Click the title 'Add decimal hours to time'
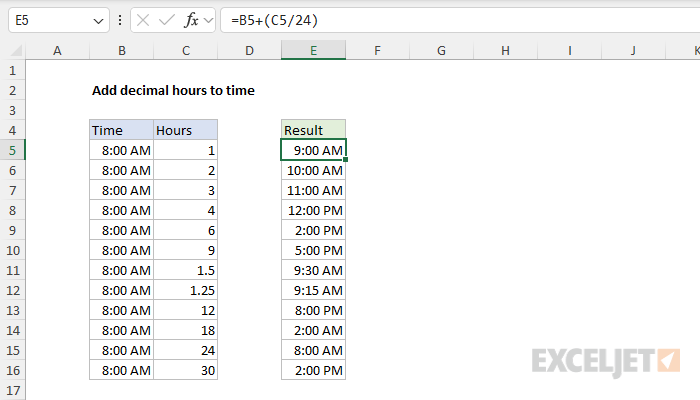The image size is (700, 400). pyautogui.click(x=173, y=91)
